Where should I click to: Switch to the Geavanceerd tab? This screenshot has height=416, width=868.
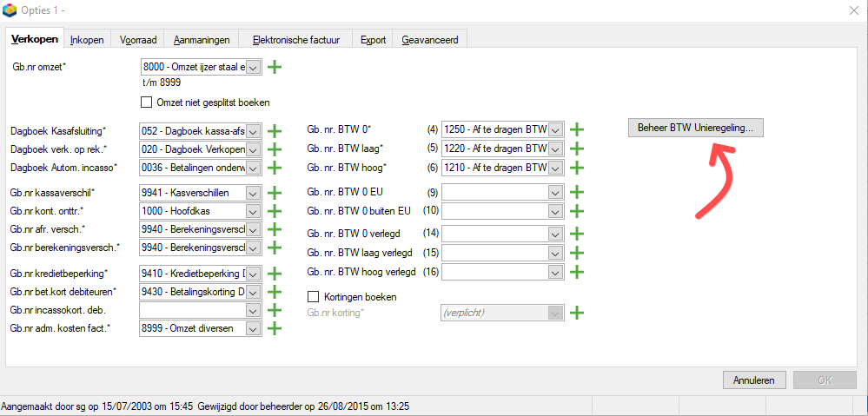click(x=430, y=40)
